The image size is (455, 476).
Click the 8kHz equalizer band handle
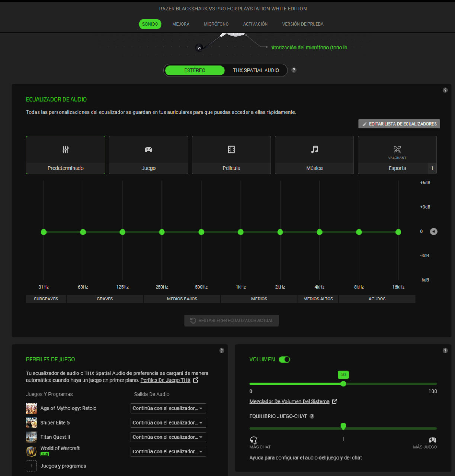click(359, 232)
